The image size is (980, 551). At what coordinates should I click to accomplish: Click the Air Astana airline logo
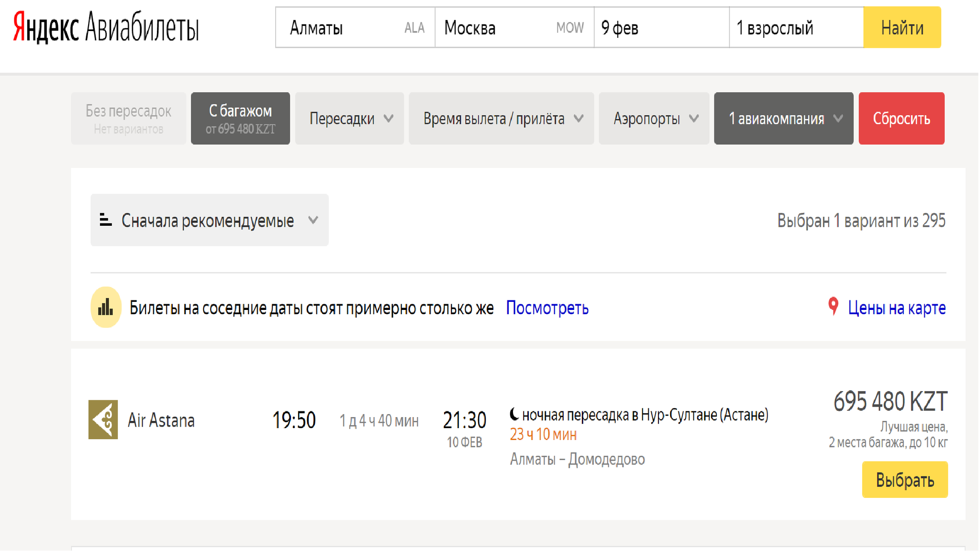click(x=103, y=419)
